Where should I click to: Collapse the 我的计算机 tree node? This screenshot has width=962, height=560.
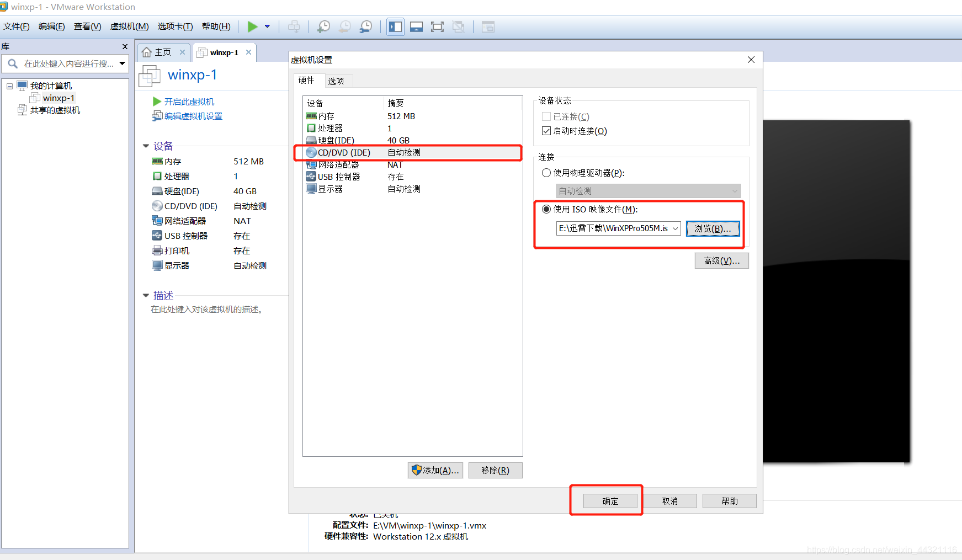(9, 86)
